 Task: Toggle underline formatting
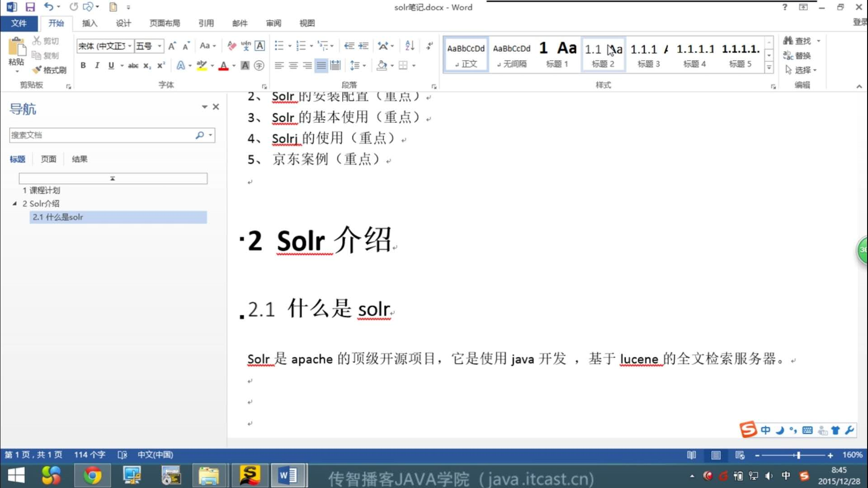tap(111, 66)
